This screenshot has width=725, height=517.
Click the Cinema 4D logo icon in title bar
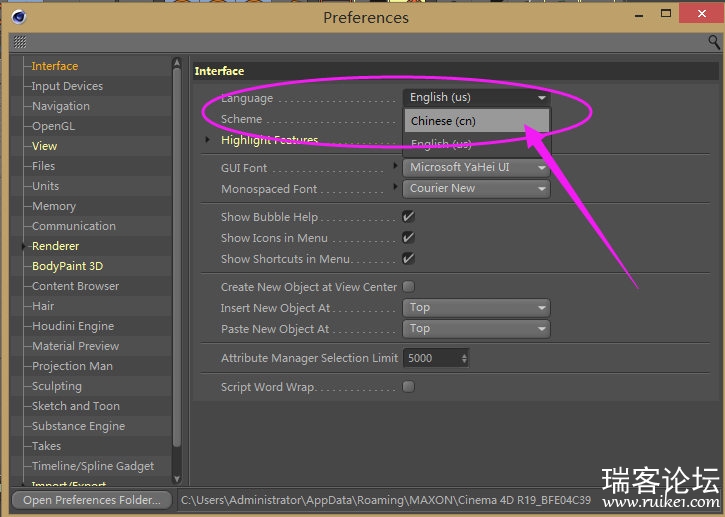pyautogui.click(x=18, y=17)
